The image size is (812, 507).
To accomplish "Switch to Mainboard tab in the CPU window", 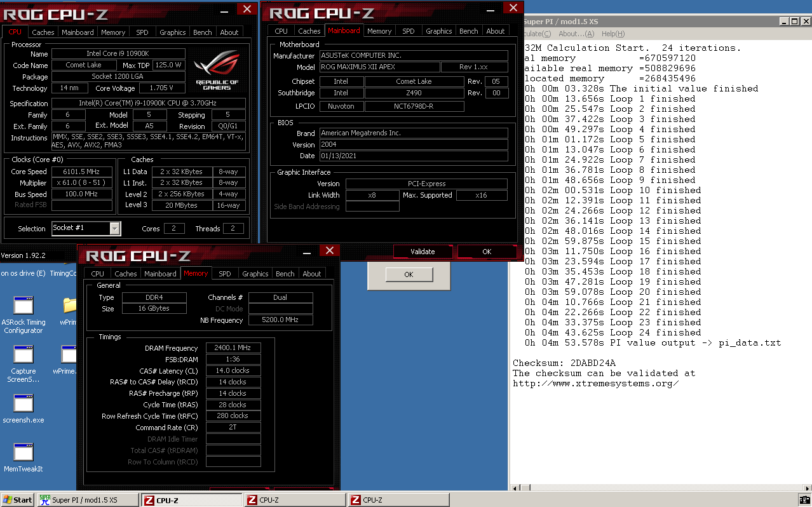I will tap(78, 32).
